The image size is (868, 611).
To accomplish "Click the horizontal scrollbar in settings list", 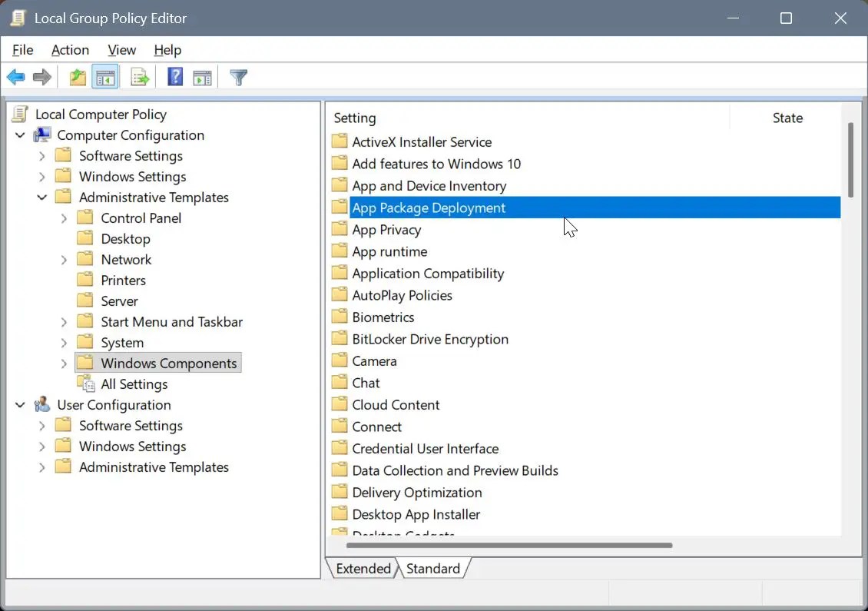I will 509,545.
